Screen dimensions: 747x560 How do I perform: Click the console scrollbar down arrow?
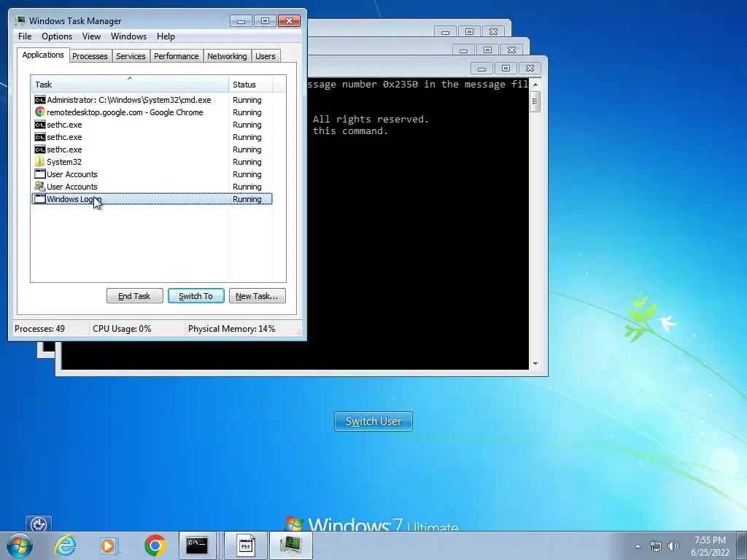(x=535, y=364)
